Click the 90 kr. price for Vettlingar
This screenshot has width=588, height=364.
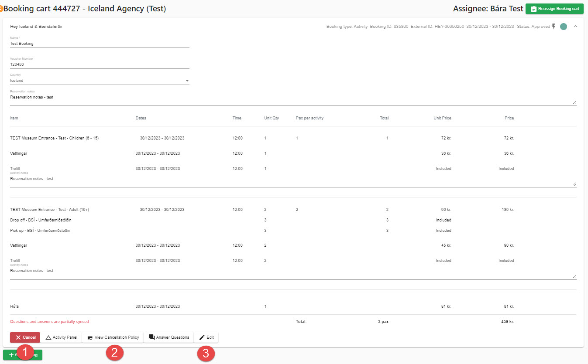(x=509, y=245)
